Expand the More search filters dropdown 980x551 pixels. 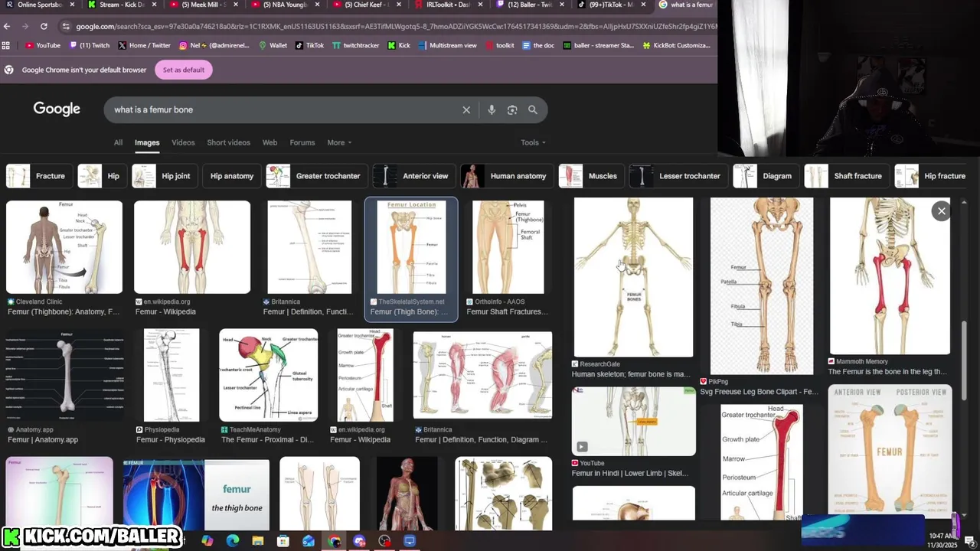[339, 142]
